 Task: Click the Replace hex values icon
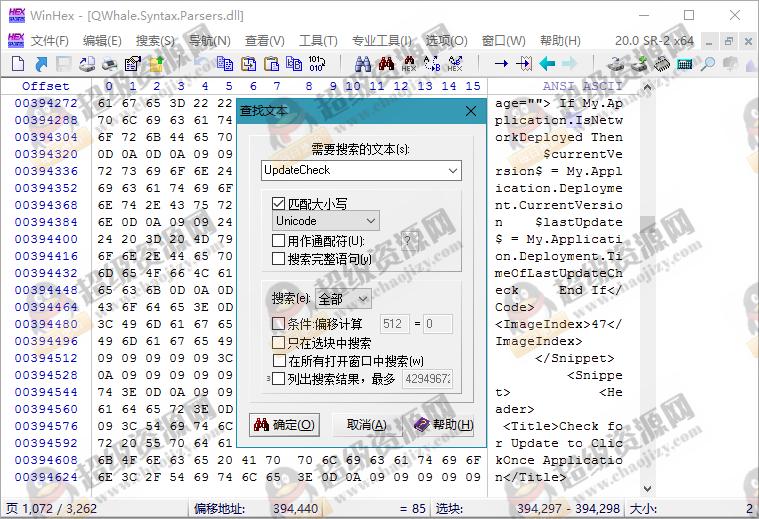(x=455, y=63)
